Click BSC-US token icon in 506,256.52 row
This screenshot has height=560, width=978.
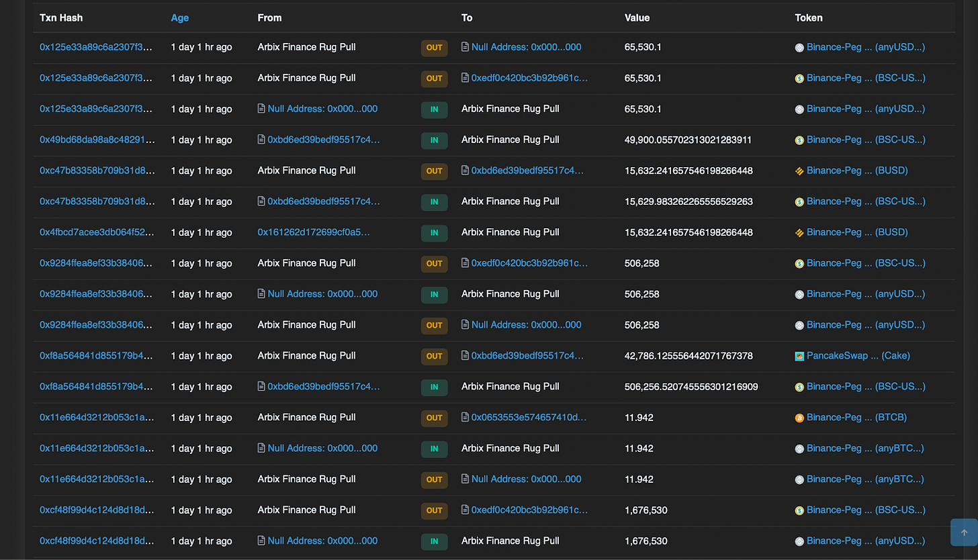(799, 387)
